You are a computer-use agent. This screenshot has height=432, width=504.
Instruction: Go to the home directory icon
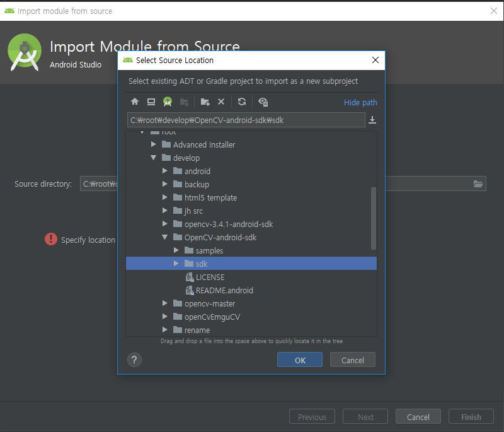[x=135, y=102]
